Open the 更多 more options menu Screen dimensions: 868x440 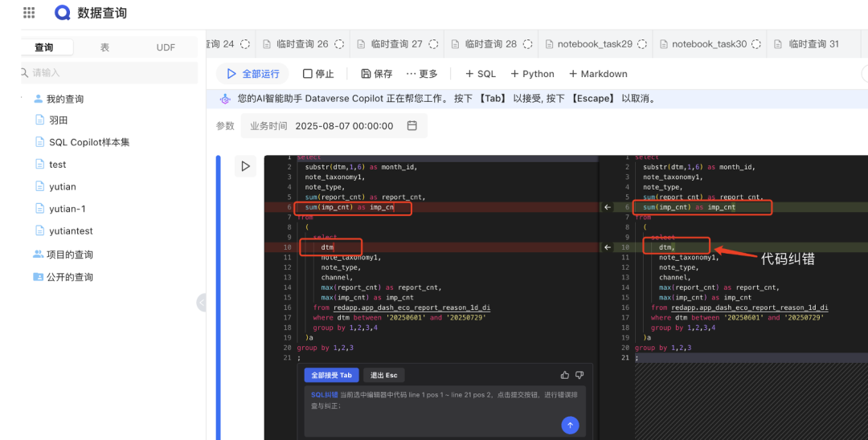422,74
